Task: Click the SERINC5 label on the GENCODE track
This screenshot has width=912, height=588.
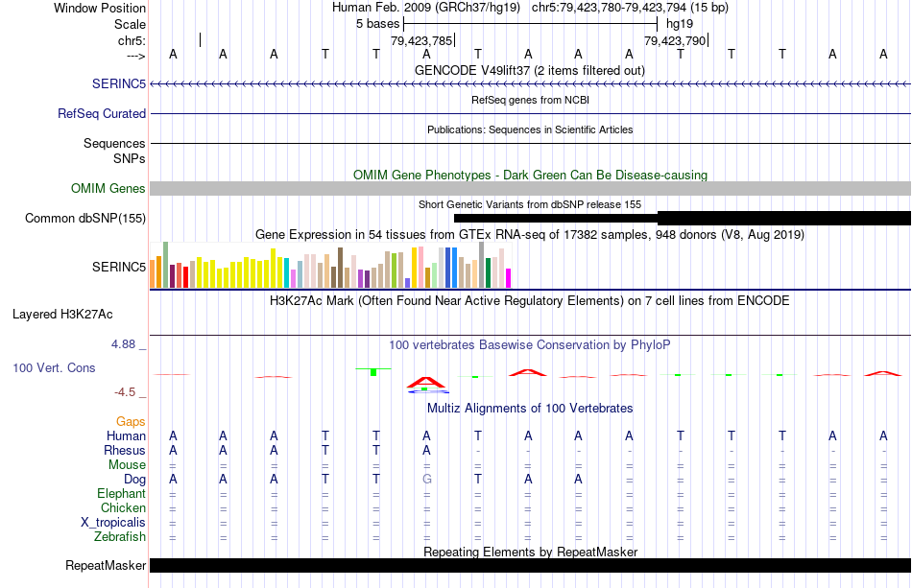Action: [x=119, y=83]
